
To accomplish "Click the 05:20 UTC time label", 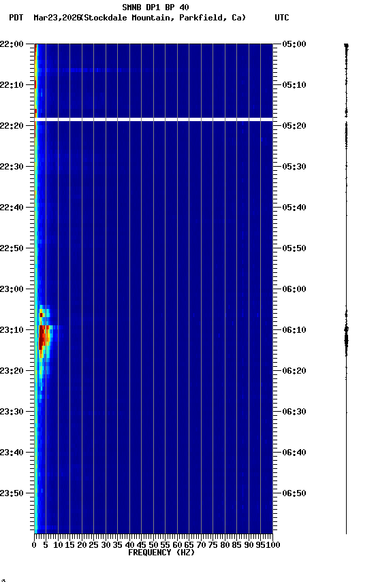I will point(294,126).
